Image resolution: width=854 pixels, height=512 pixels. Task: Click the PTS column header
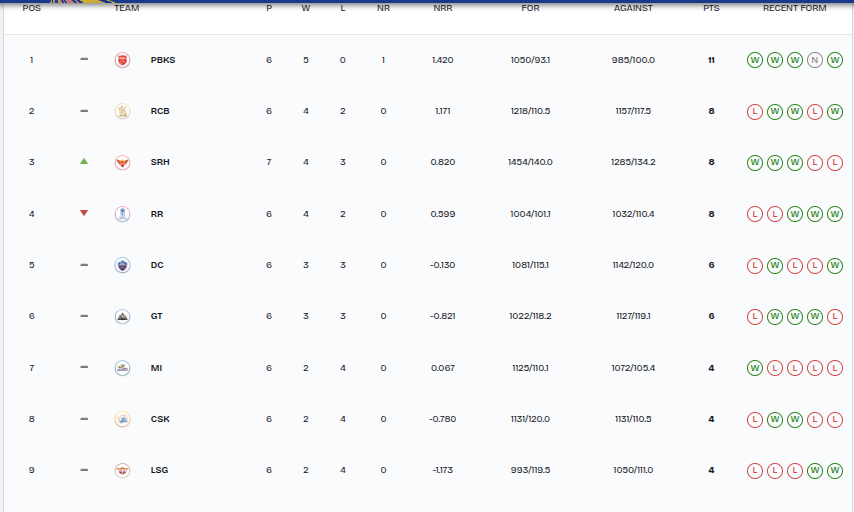(711, 8)
